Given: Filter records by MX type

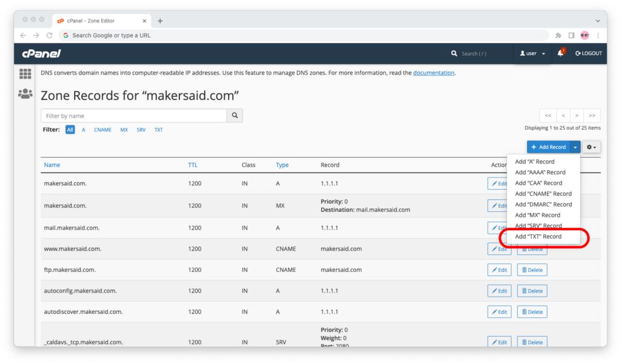Looking at the screenshot, I should [124, 130].
